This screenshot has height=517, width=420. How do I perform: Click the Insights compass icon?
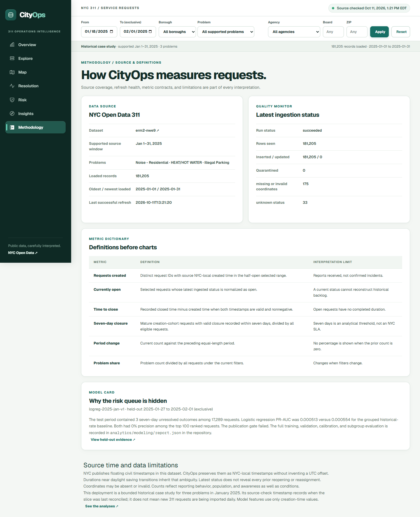pos(12,114)
